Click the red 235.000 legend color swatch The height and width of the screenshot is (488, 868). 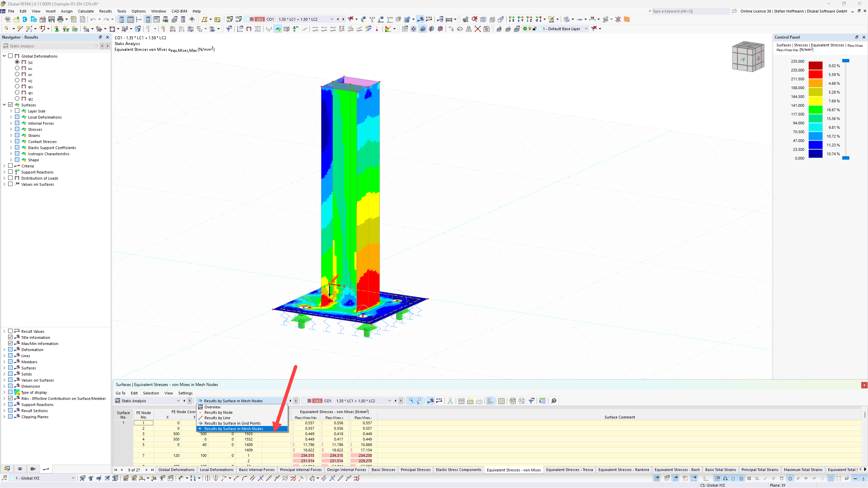click(815, 74)
